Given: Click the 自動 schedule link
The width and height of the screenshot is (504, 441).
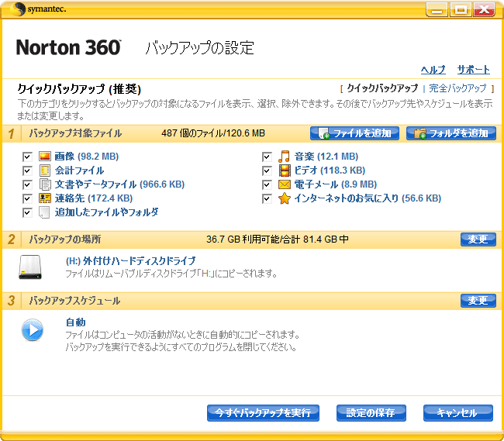Looking at the screenshot, I should pyautogui.click(x=75, y=322).
